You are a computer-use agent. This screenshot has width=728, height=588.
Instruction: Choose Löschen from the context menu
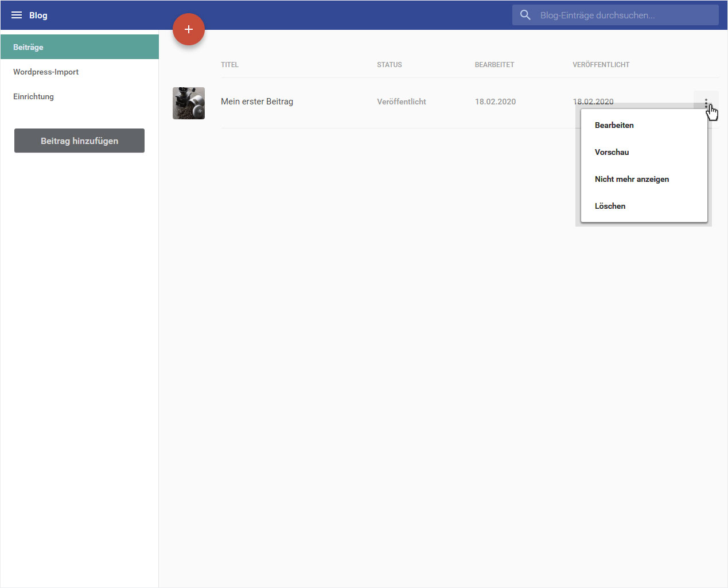pyautogui.click(x=644, y=206)
